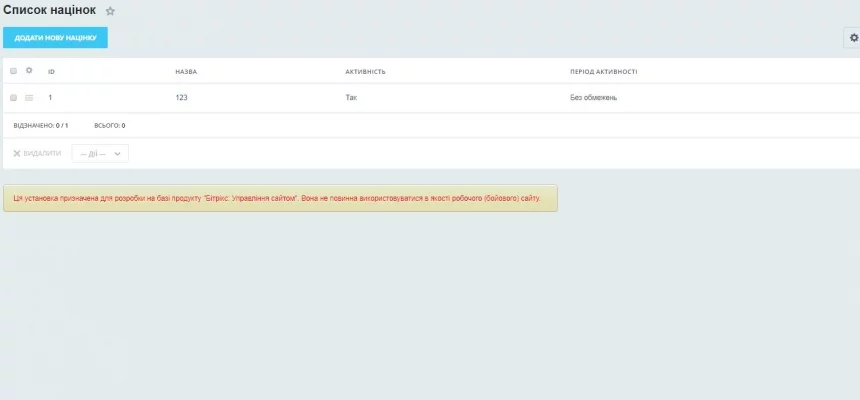The image size is (860, 400).
Task: Sort by Активність column header
Action: [x=365, y=72]
